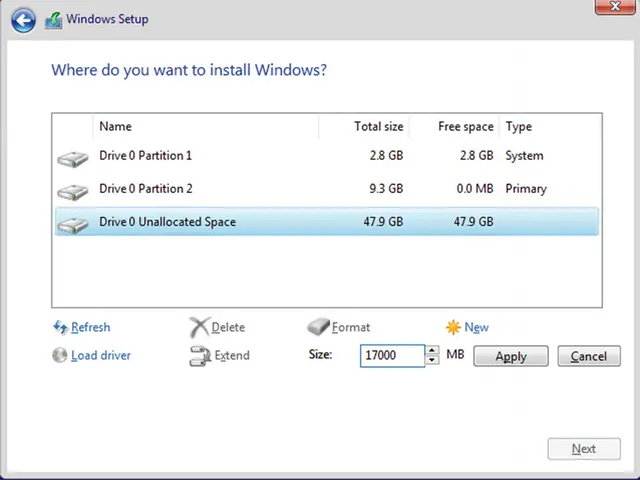Click the Load driver disc icon

[x=59, y=355]
